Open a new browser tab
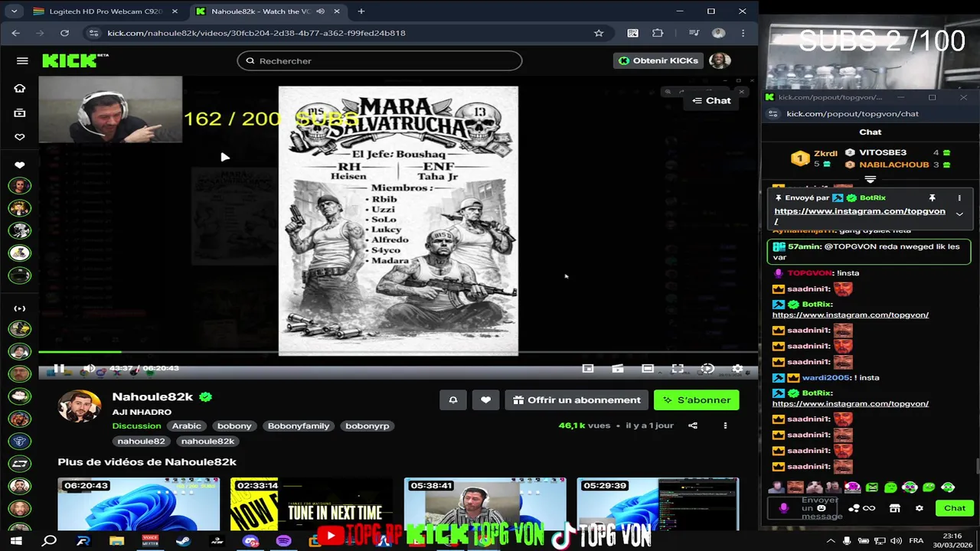The width and height of the screenshot is (980, 551). pos(361,11)
